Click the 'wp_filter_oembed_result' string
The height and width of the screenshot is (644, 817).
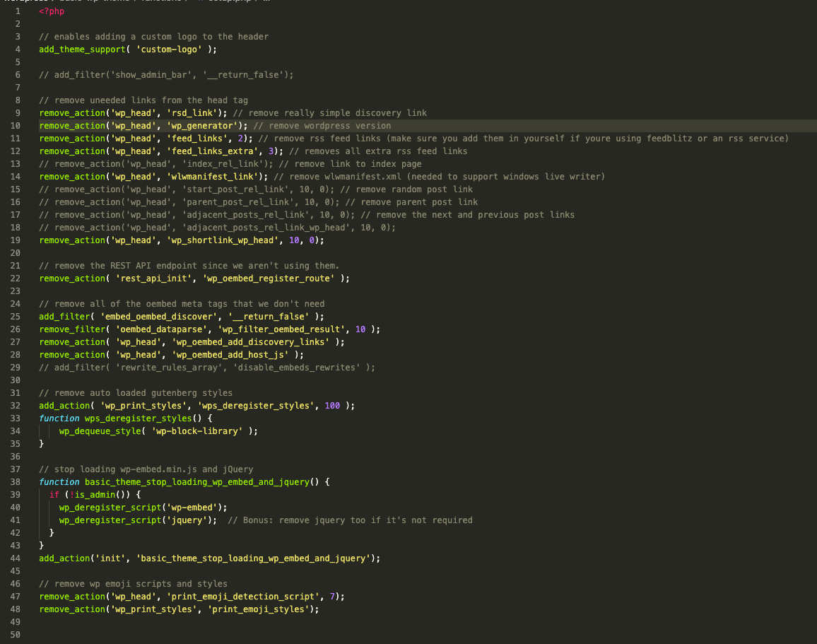pyautogui.click(x=281, y=329)
